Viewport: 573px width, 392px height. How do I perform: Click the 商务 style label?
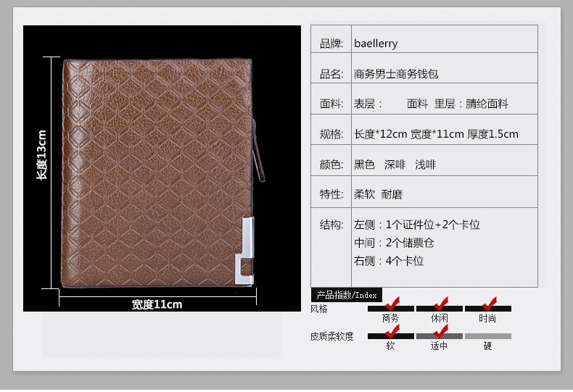tap(391, 318)
